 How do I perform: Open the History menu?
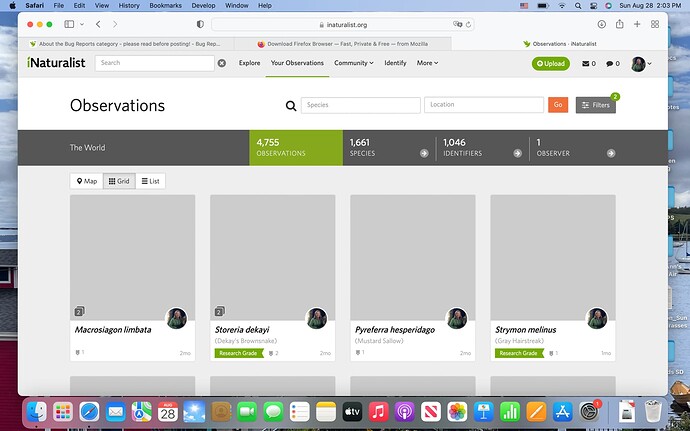point(129,5)
